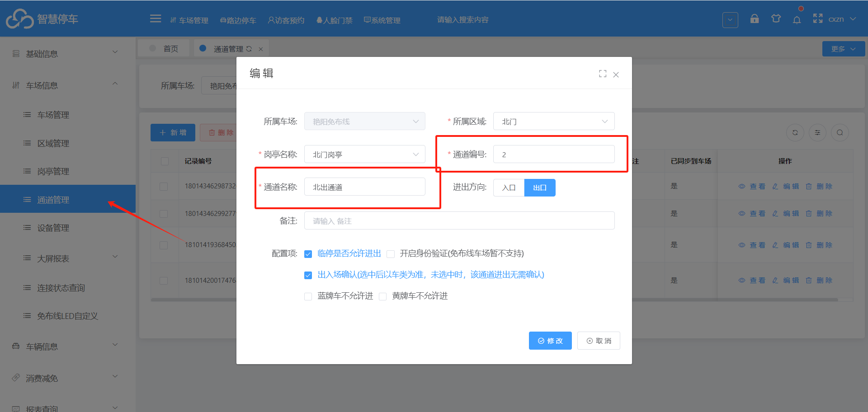Screen dimensions: 868x412
Task: Enable 开启身份验证 checkbox
Action: (x=391, y=254)
